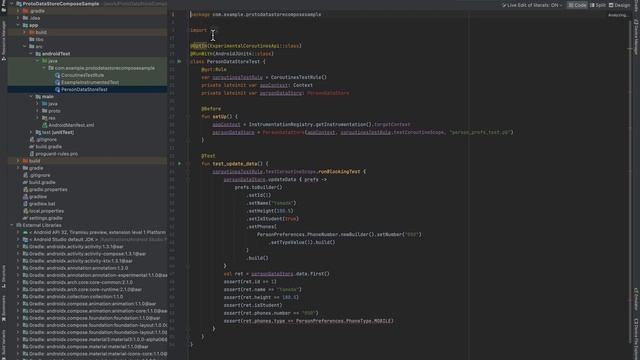Click runBlockingTest call in the editor

(339, 172)
